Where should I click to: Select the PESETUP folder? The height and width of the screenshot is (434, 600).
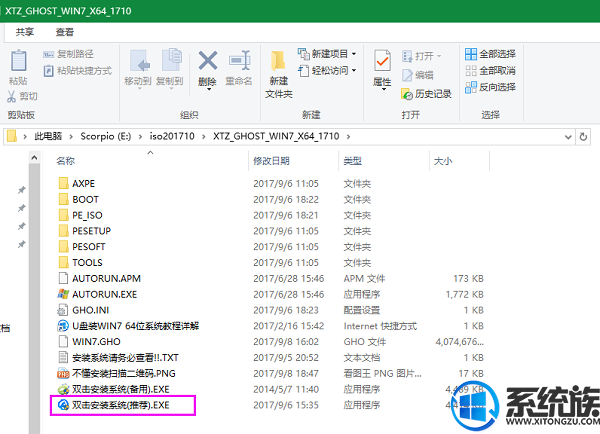85,231
